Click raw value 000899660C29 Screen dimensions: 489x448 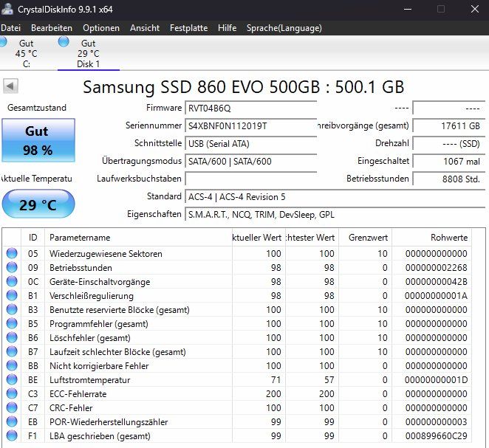tap(436, 436)
